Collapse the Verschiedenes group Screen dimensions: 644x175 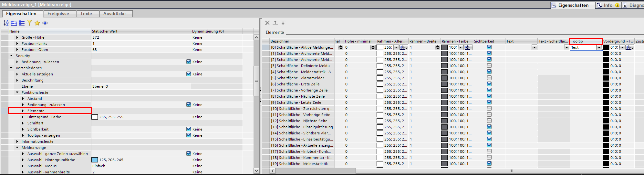[11, 68]
